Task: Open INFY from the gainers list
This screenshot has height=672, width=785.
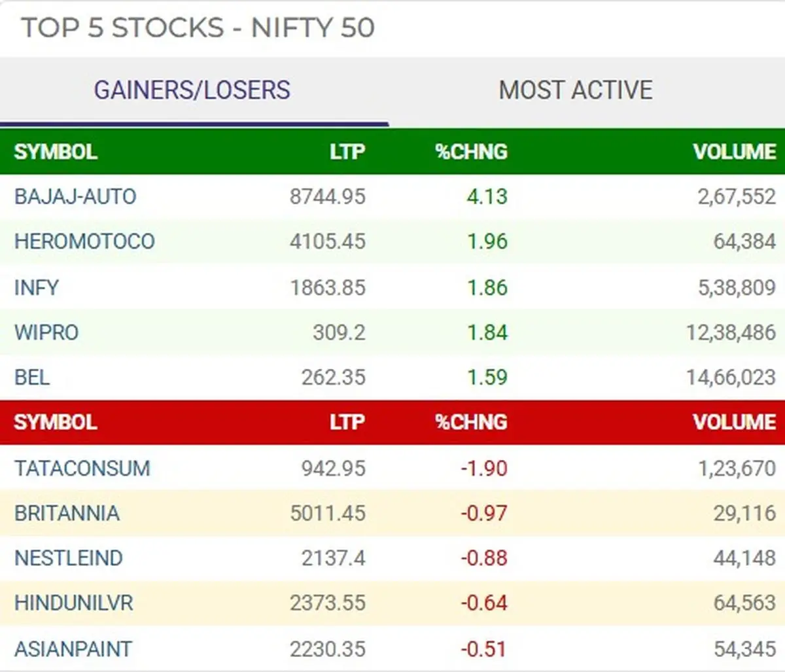Action: coord(35,287)
